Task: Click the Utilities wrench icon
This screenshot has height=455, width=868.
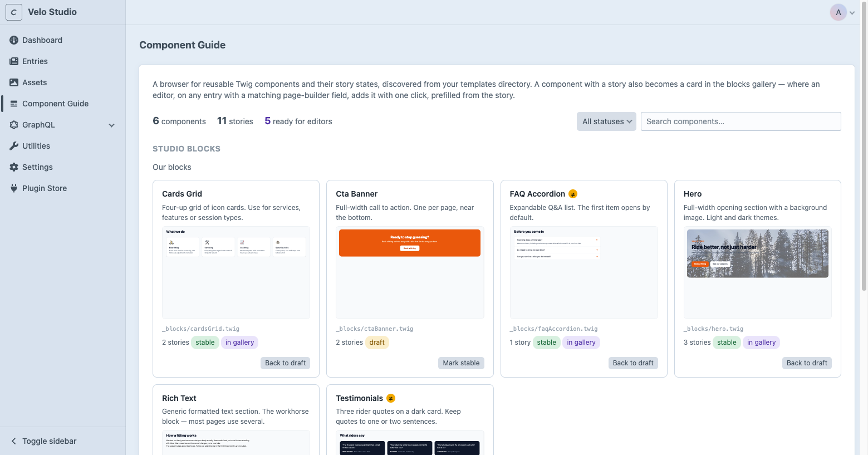Action: pyautogui.click(x=14, y=146)
